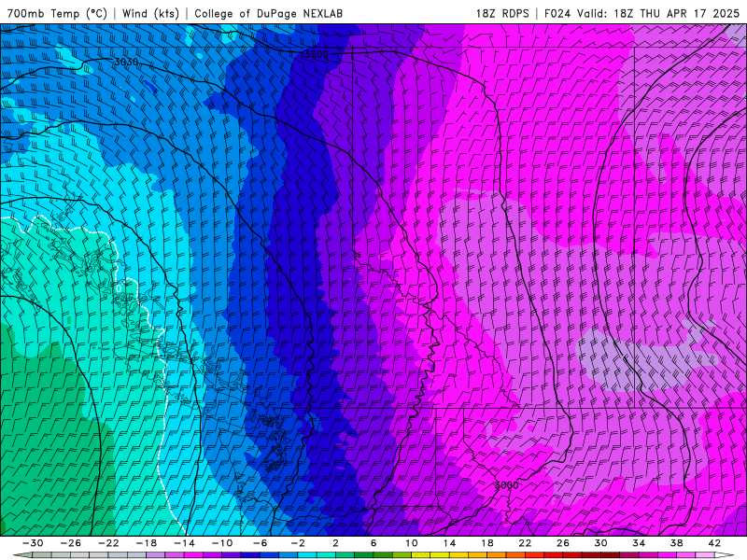Click the "F024 Valid: 18Z THU APR 17 2025" text
The width and height of the screenshot is (747, 560).
(x=641, y=13)
